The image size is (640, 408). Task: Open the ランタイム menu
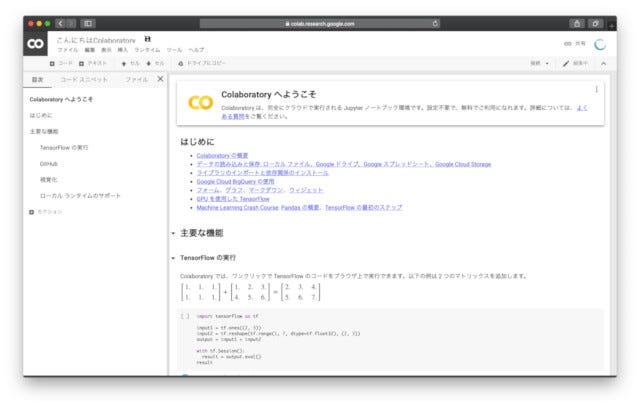click(x=148, y=49)
